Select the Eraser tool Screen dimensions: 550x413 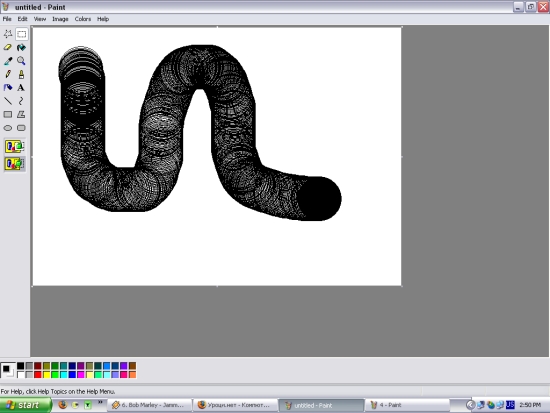point(8,47)
